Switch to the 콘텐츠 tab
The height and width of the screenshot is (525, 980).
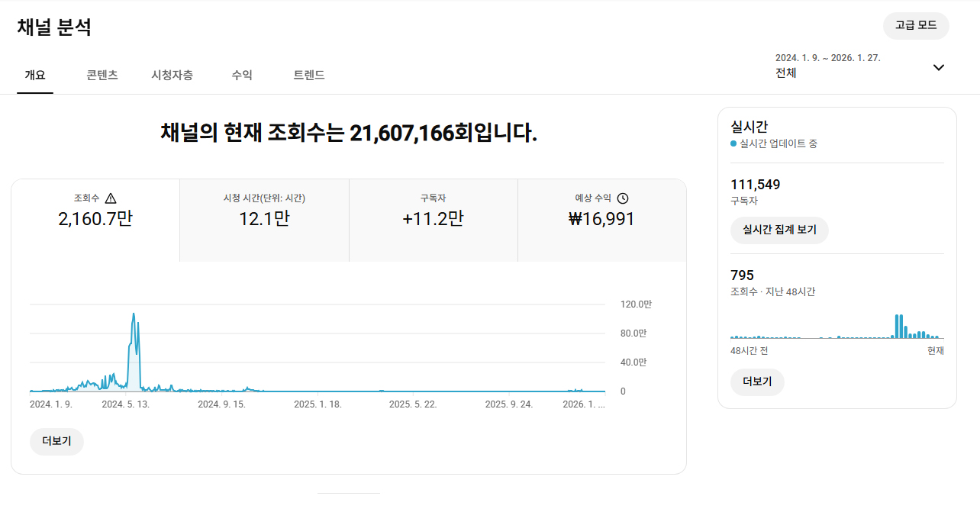coord(102,75)
